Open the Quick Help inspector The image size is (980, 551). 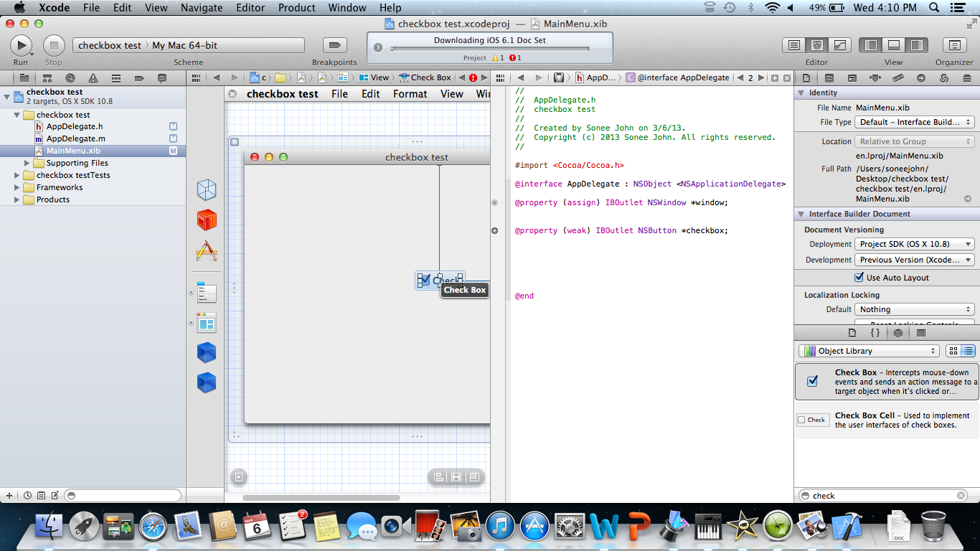click(x=829, y=77)
